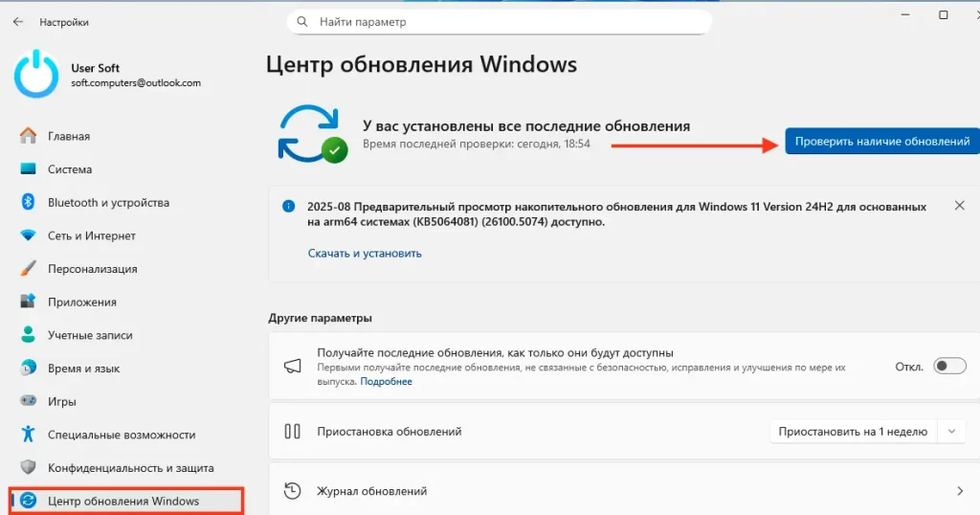Click the Игры gamepad icon

28,401
